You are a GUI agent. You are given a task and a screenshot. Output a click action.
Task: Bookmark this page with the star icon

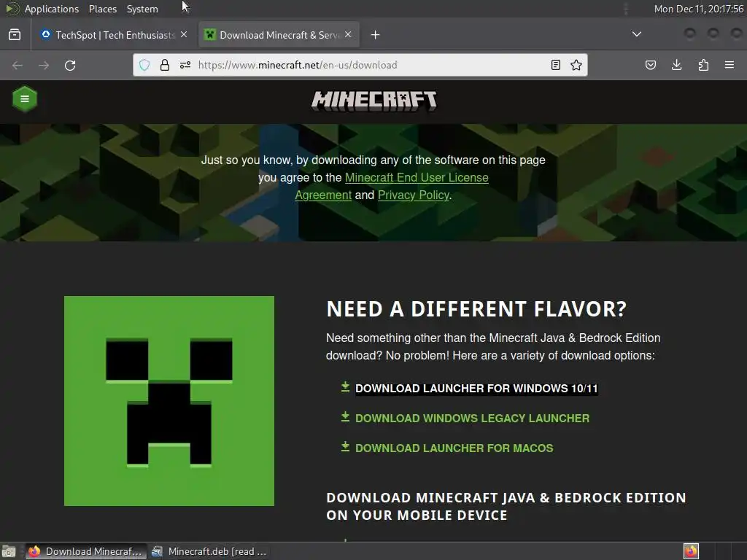click(x=576, y=65)
